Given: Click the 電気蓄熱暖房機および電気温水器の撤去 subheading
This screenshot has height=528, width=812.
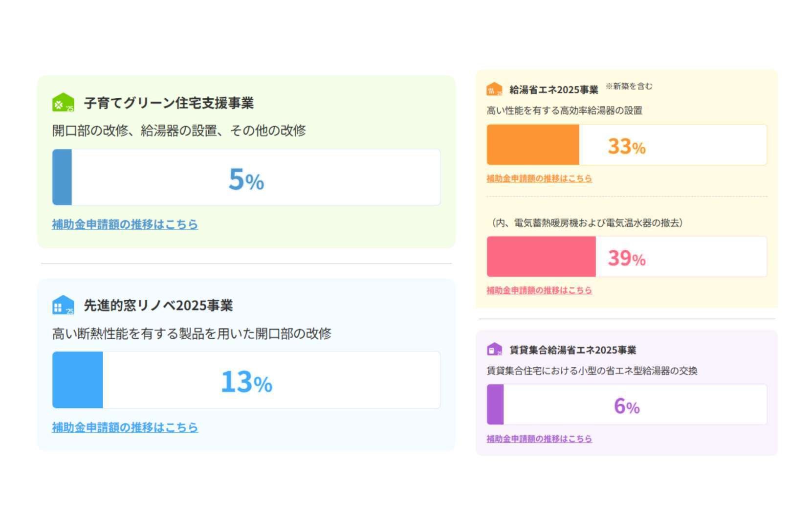Looking at the screenshot, I should coord(587,223).
